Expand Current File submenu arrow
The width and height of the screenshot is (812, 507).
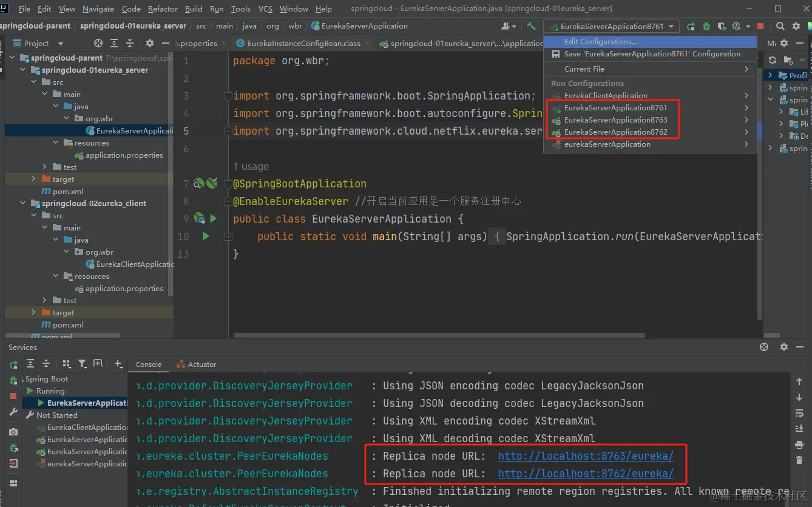point(746,69)
